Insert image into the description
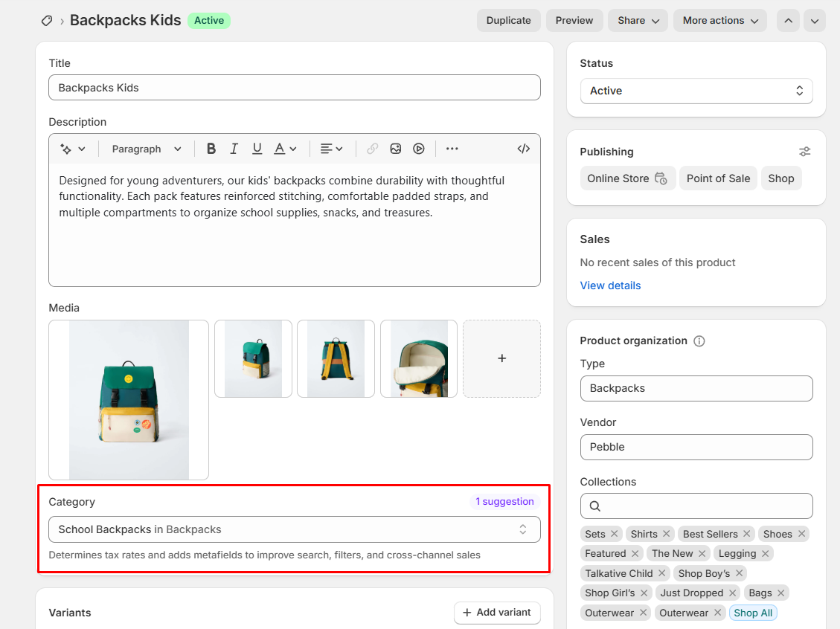The width and height of the screenshot is (840, 629). [x=396, y=149]
